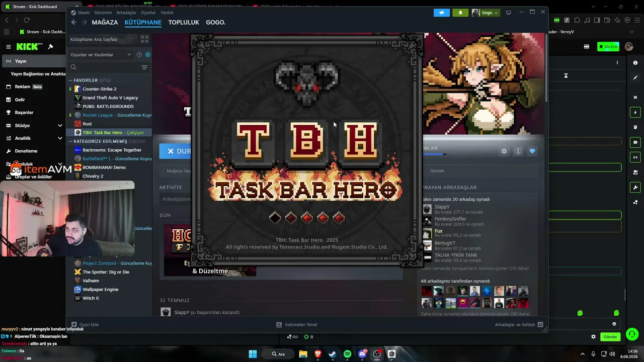The height and width of the screenshot is (362, 644).
Task: Sort library by recent activity clock icon
Action: 139,54
